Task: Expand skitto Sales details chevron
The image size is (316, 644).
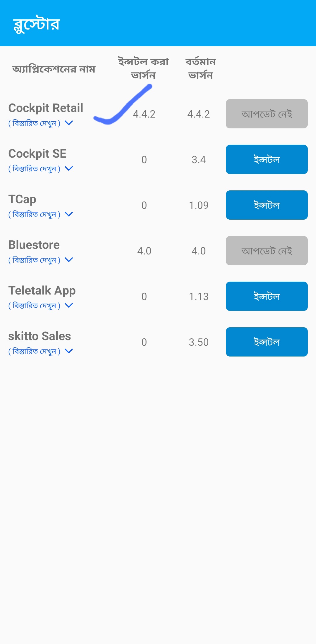Action: [x=69, y=351]
